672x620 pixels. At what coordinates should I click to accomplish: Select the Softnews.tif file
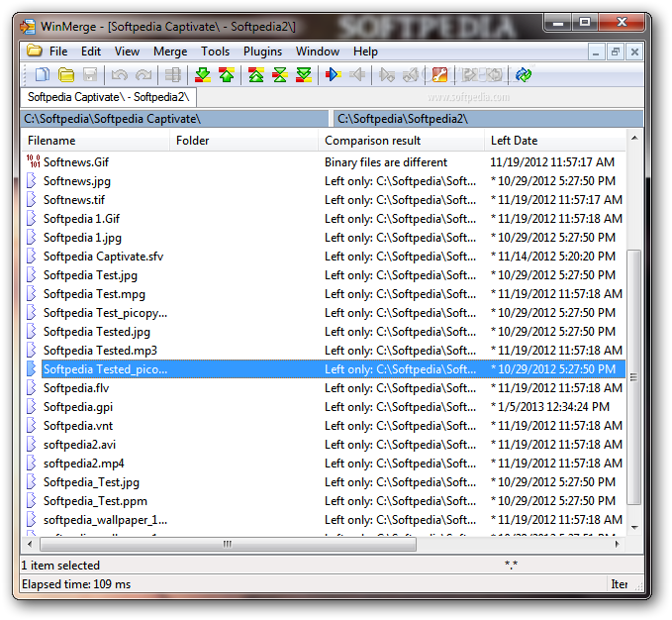(x=74, y=200)
